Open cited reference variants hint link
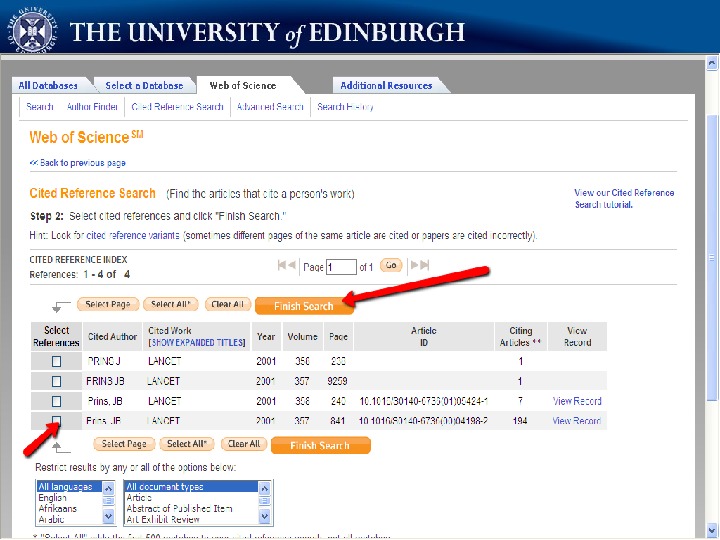This screenshot has height=540, width=720. coord(133,235)
